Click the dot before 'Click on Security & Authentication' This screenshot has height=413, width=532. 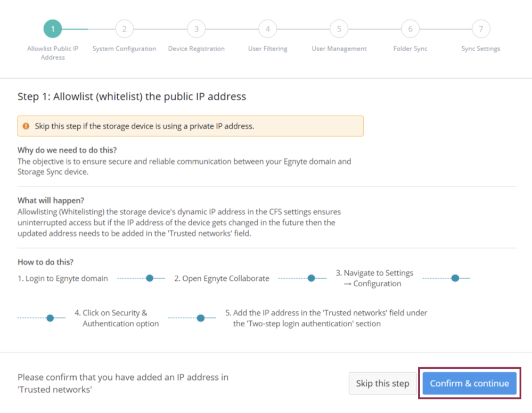[50, 318]
